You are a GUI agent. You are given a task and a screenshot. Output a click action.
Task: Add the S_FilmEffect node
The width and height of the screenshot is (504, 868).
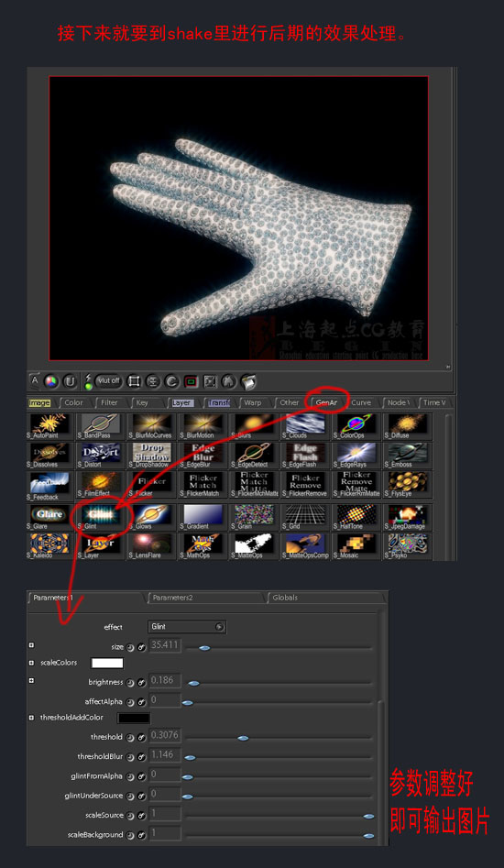pyautogui.click(x=100, y=484)
